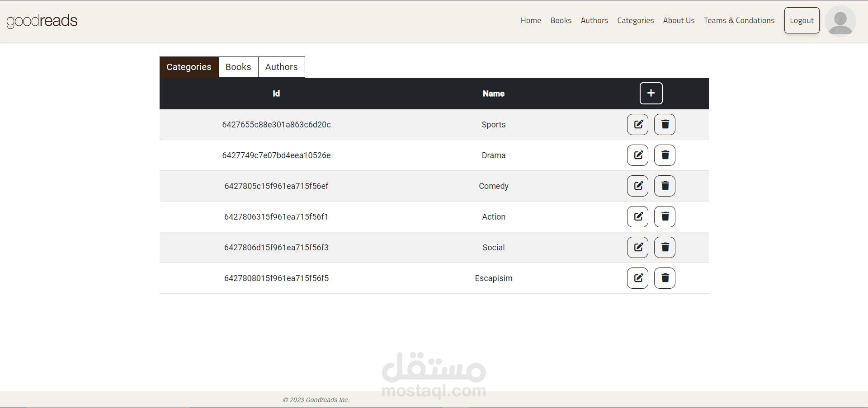
Task: Click the Escapisim name cell
Action: click(493, 278)
